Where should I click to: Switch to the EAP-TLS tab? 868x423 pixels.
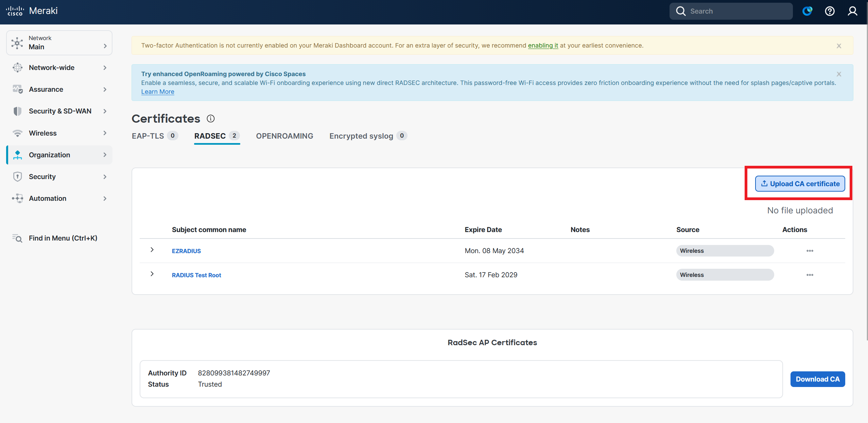point(155,136)
